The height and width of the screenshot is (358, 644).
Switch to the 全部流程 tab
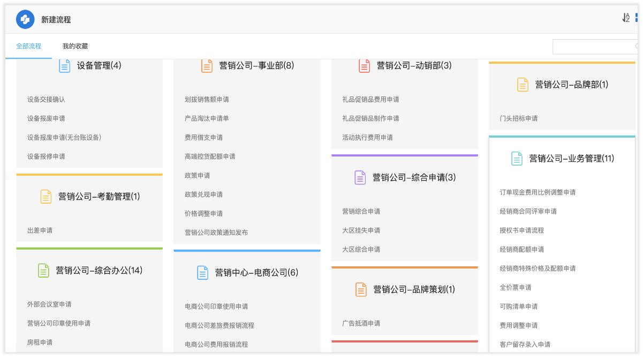tap(29, 47)
